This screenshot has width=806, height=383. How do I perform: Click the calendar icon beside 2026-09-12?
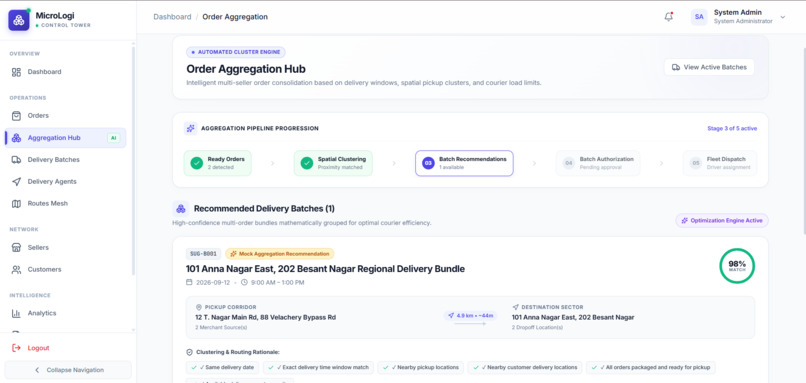pos(189,282)
